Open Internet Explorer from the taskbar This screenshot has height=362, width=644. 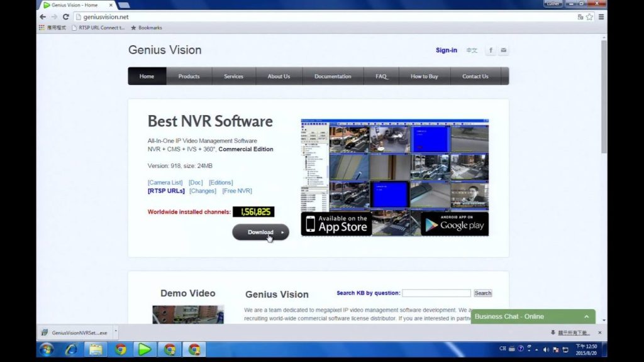[x=71, y=349]
